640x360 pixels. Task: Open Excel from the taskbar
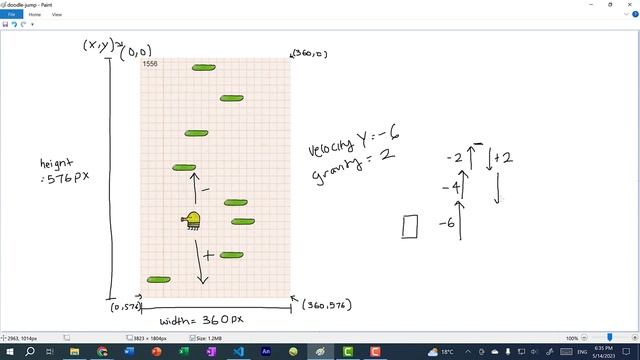click(x=184, y=351)
